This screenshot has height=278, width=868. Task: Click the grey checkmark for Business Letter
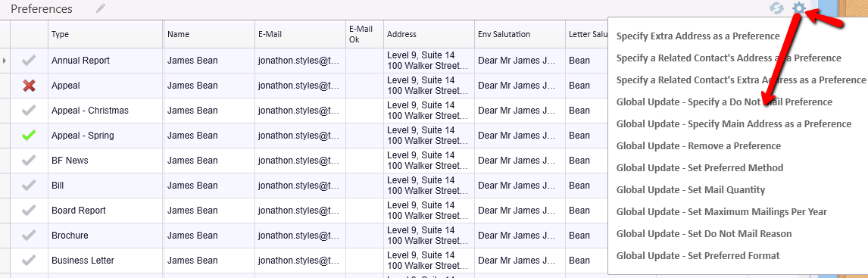point(29,261)
